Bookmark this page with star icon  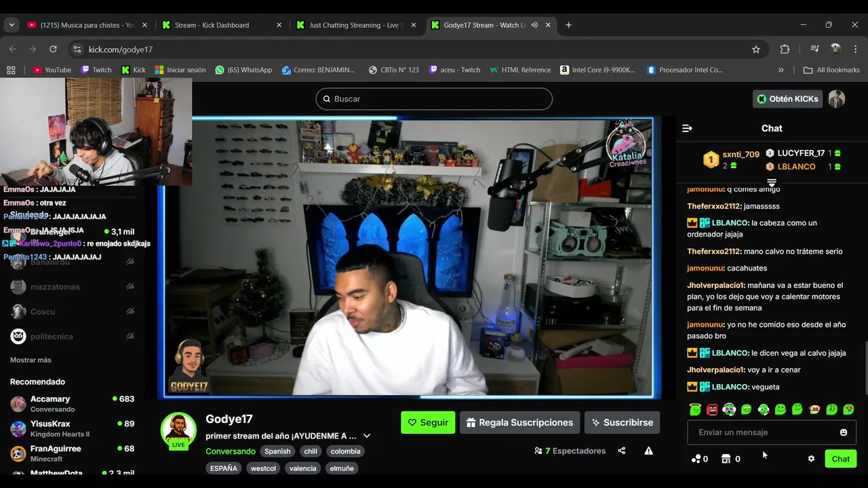click(756, 49)
